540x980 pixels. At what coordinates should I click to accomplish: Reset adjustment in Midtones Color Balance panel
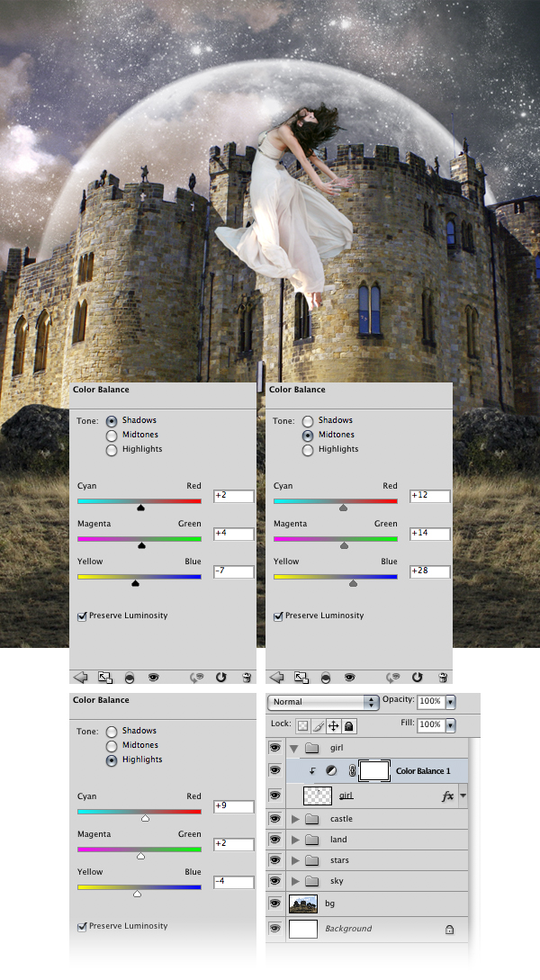(x=417, y=677)
